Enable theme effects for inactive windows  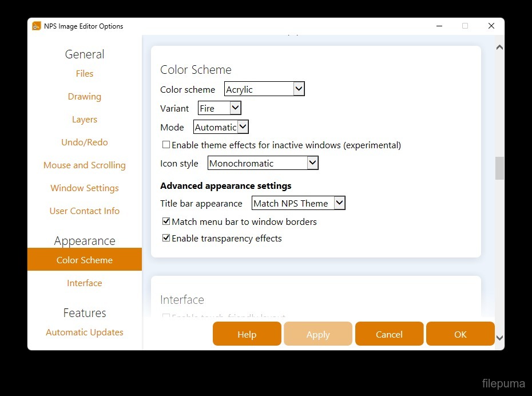[166, 145]
